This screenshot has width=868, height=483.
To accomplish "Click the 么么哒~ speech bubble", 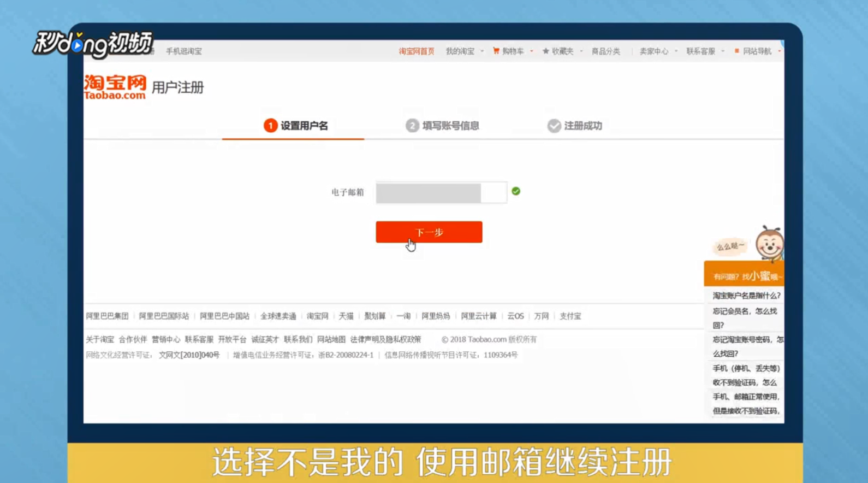I will pos(730,246).
